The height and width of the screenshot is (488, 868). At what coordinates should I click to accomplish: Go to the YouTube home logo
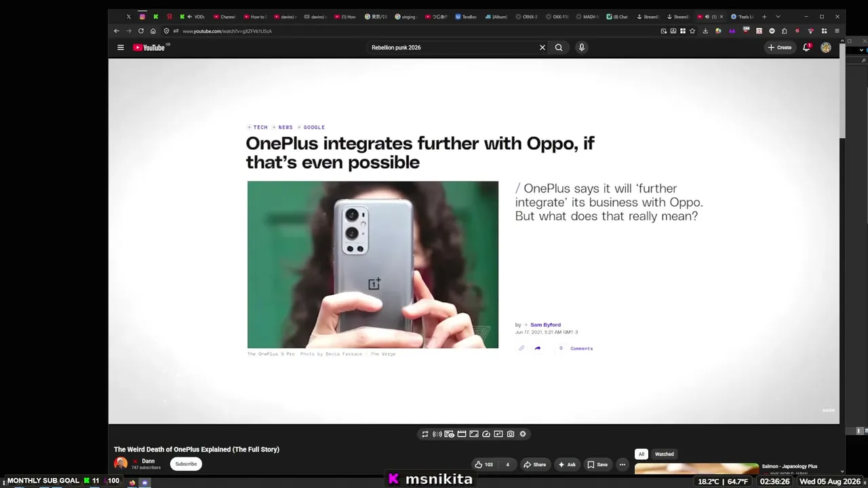[x=149, y=47]
